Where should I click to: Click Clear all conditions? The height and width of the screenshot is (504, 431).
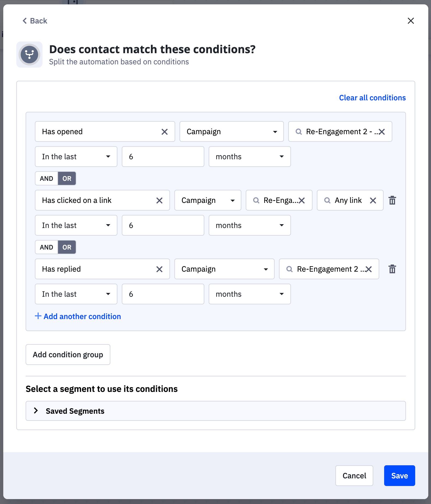[x=372, y=98]
